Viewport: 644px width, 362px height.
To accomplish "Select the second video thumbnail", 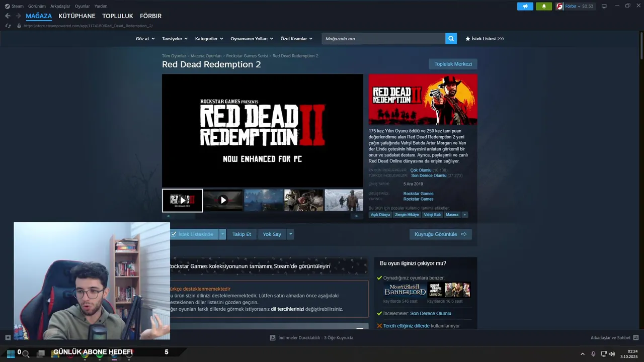I will click(x=223, y=200).
